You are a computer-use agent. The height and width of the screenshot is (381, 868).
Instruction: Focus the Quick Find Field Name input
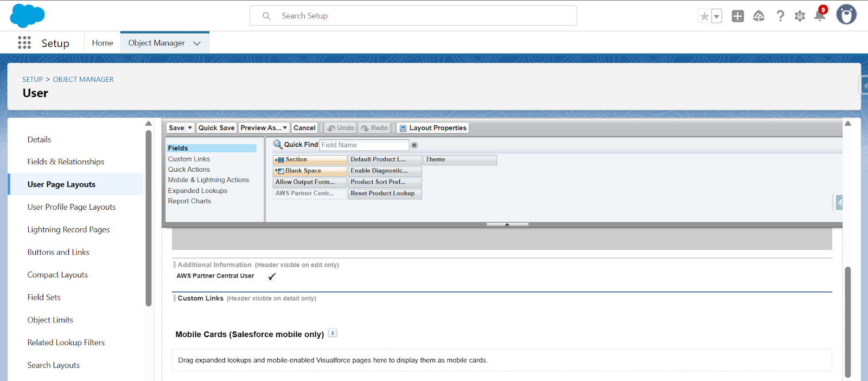point(364,145)
